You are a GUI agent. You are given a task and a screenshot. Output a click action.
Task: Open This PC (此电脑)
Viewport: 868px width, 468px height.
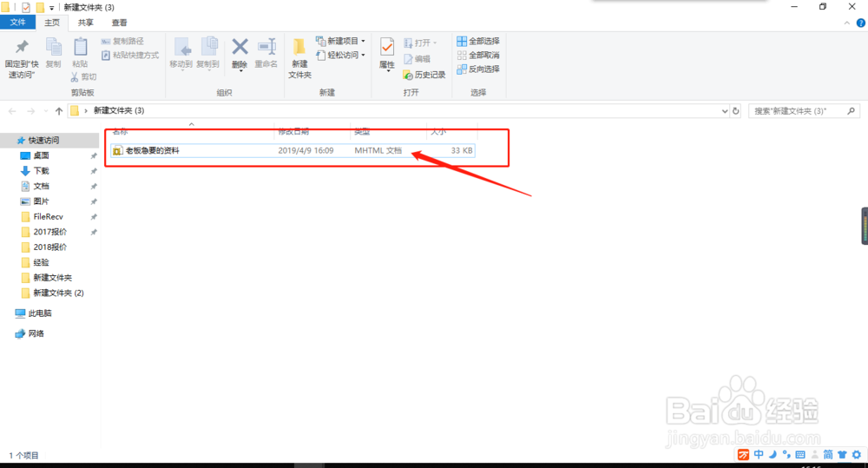click(x=39, y=313)
